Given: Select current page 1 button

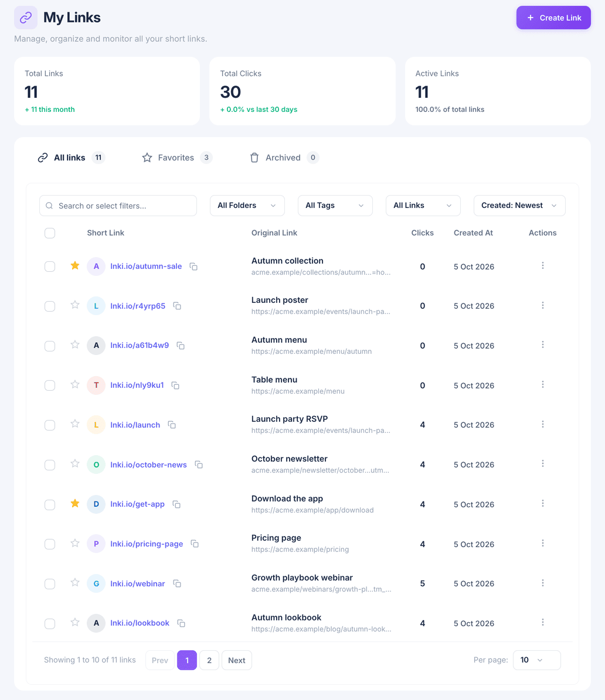Looking at the screenshot, I should 187,660.
